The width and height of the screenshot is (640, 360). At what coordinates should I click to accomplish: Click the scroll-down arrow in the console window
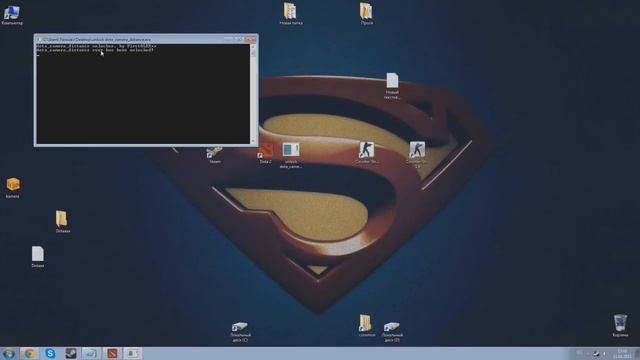(x=253, y=141)
